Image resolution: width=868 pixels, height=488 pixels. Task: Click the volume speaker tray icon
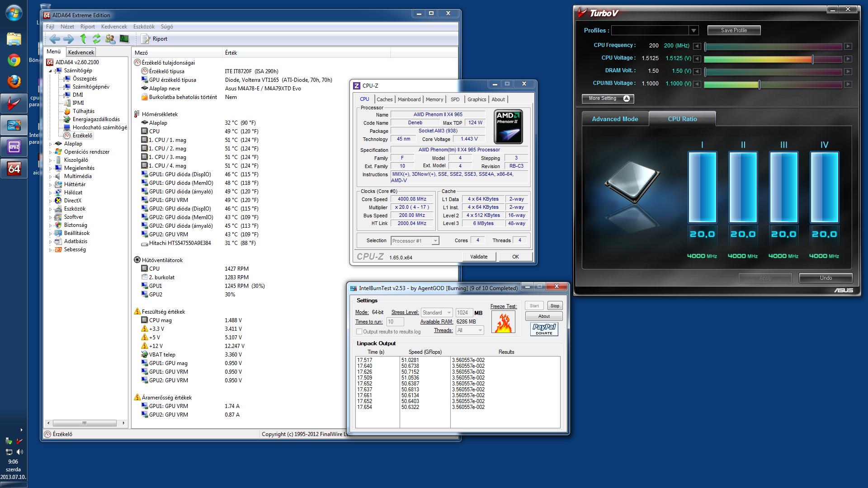[19, 451]
